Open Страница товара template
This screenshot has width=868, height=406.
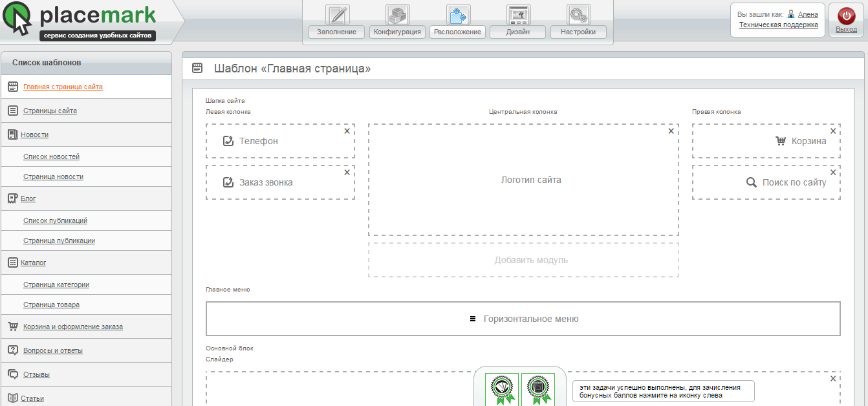coord(51,305)
